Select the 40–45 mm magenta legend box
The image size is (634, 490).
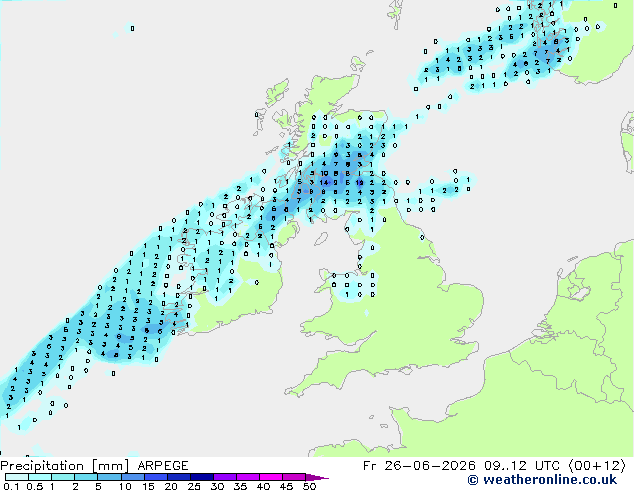[x=271, y=477]
